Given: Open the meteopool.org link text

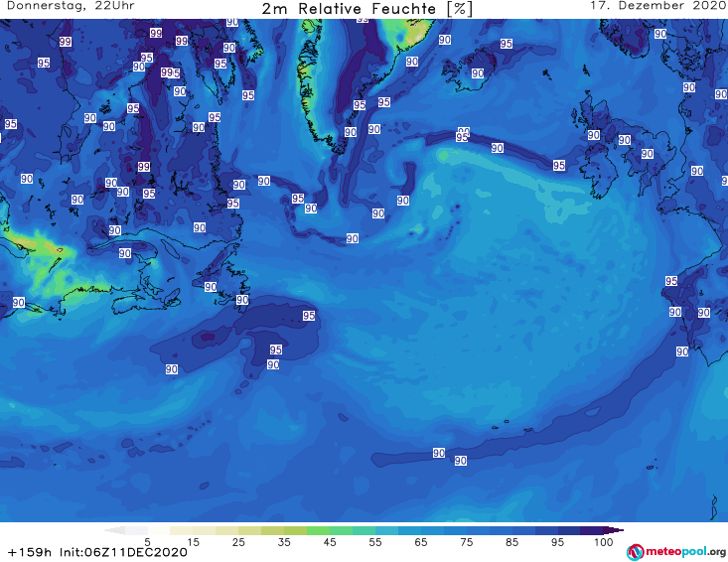Looking at the screenshot, I should click(x=685, y=552).
